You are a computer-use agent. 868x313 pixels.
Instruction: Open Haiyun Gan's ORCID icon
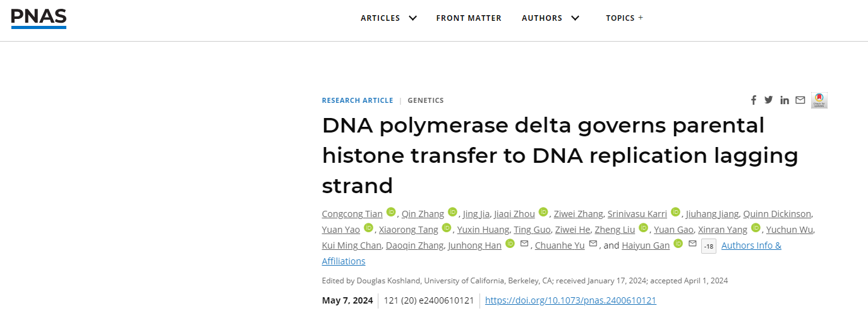[x=678, y=244]
